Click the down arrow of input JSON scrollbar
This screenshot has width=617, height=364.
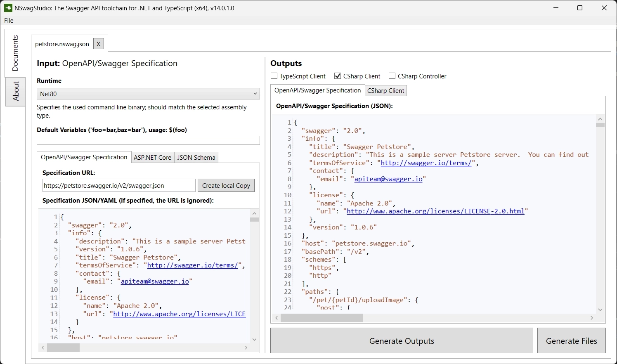pyautogui.click(x=254, y=339)
